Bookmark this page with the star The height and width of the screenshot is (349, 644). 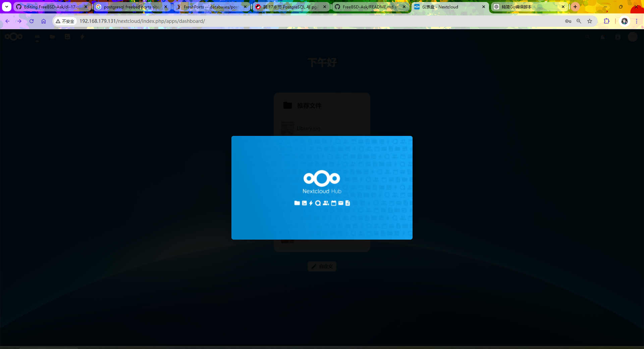click(590, 21)
